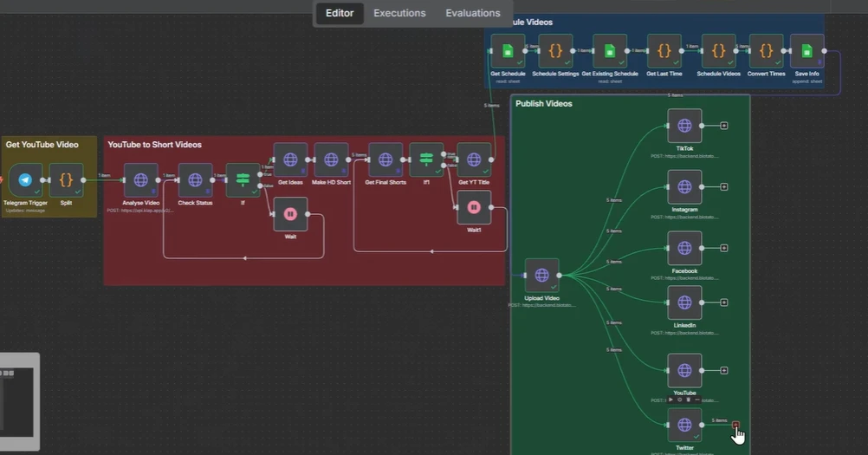This screenshot has height=455, width=868.
Task: Select the Get Last Time node
Action: coord(664,51)
